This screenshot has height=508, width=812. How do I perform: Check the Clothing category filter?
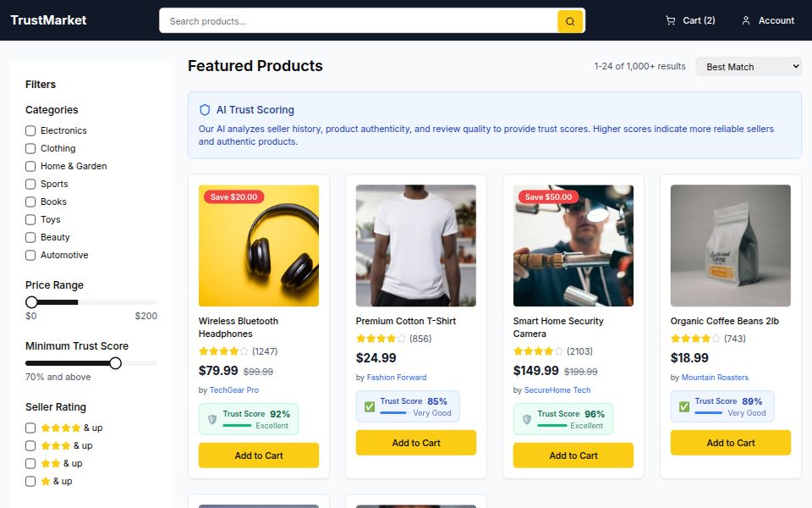coord(30,148)
